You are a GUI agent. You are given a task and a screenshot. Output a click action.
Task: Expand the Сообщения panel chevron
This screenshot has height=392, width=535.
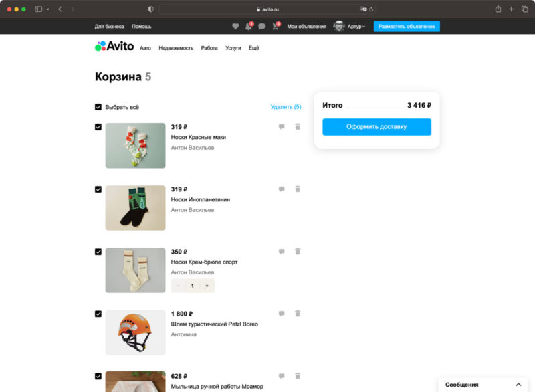518,385
